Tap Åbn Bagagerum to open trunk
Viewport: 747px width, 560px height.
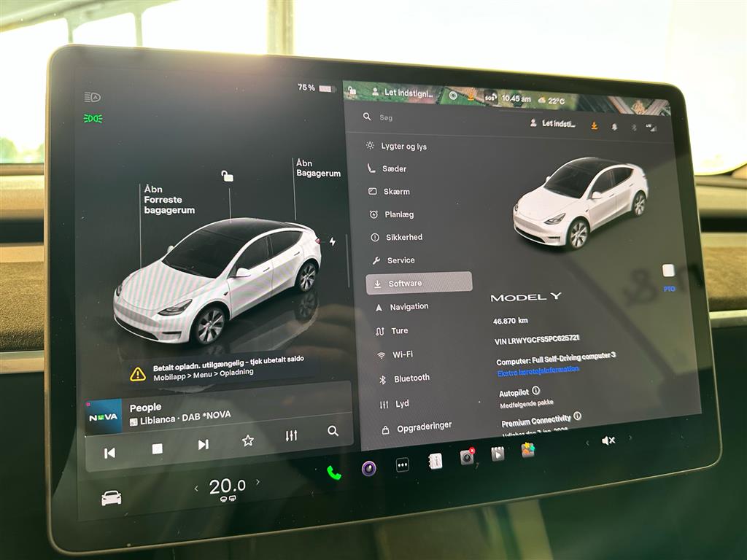[x=317, y=168]
